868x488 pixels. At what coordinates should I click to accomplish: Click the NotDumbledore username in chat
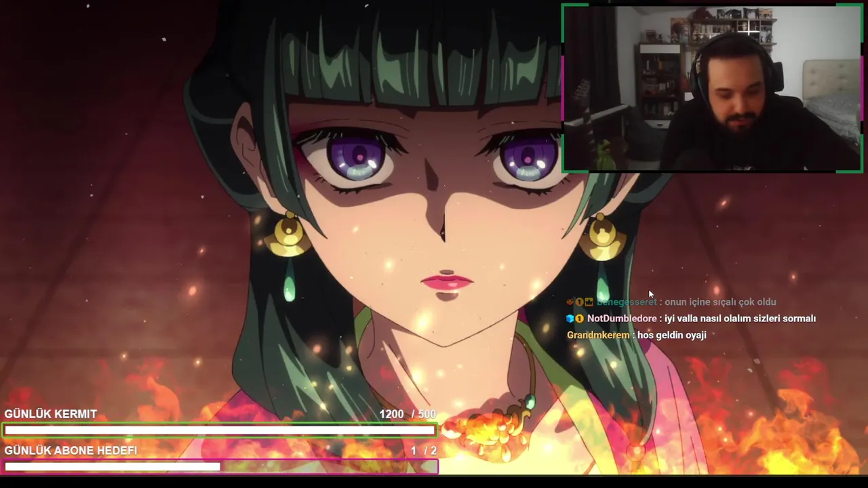point(622,319)
